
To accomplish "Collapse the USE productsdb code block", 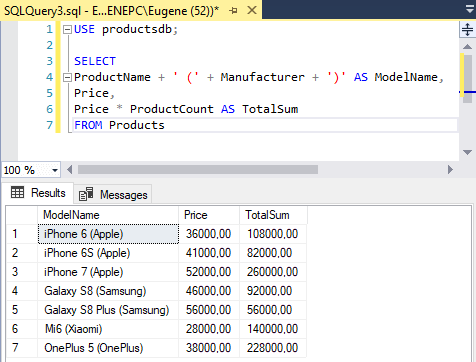I will (67, 30).
